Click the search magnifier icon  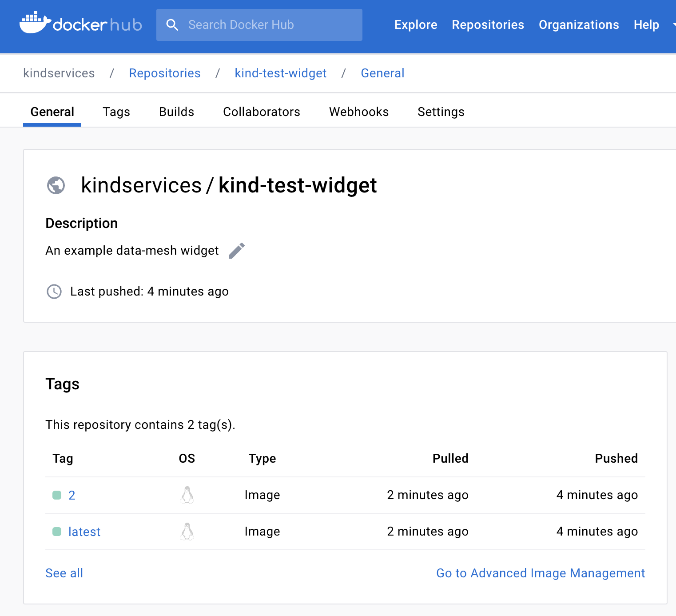point(172,25)
